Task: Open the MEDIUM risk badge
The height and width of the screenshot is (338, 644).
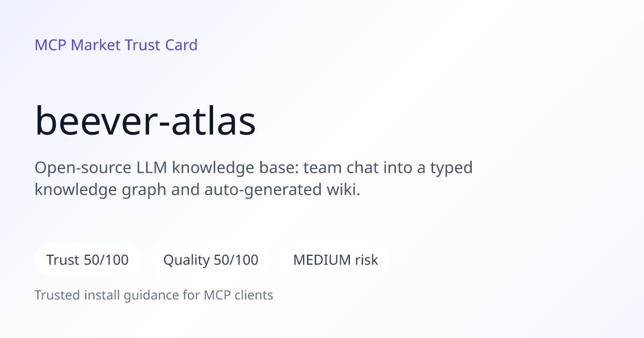Action: click(x=335, y=260)
